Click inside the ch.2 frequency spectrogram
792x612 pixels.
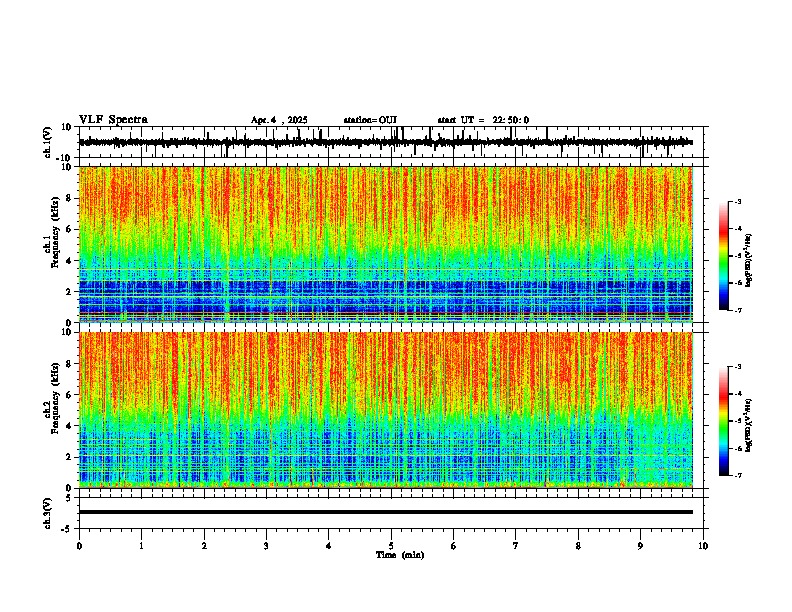pos(386,410)
